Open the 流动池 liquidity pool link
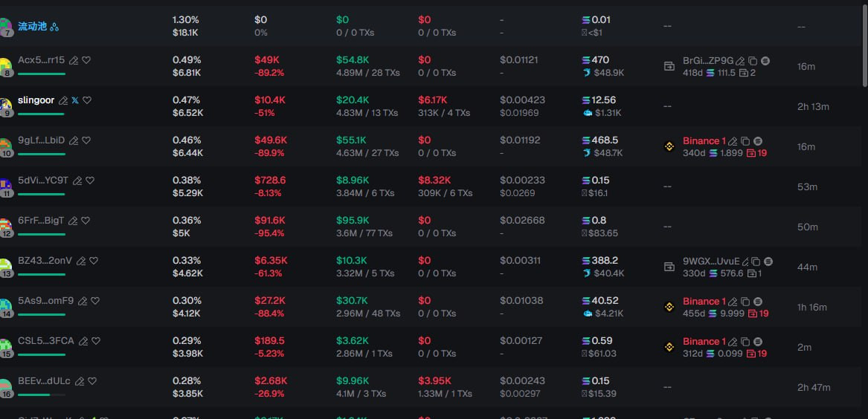Image resolution: width=868 pixels, height=419 pixels. [32, 26]
